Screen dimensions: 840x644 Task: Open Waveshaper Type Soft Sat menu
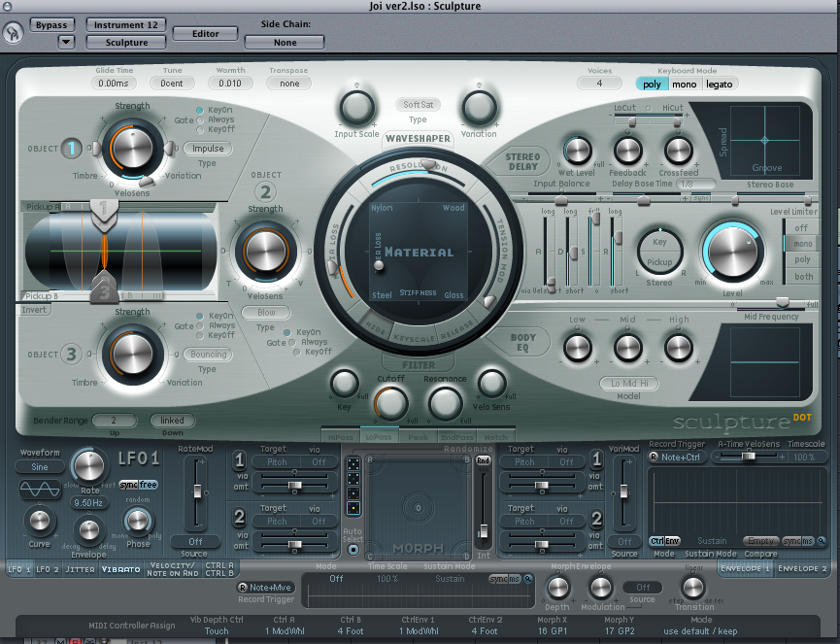(418, 105)
